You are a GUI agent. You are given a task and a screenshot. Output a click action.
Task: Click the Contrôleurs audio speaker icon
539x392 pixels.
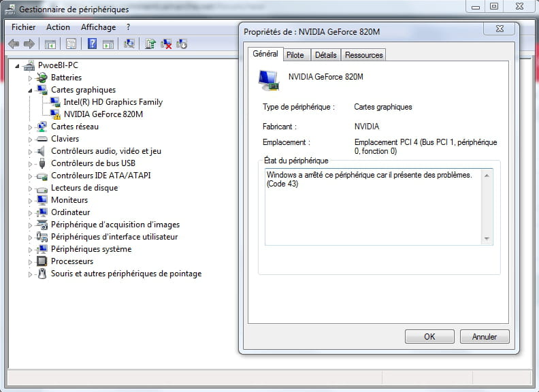42,151
